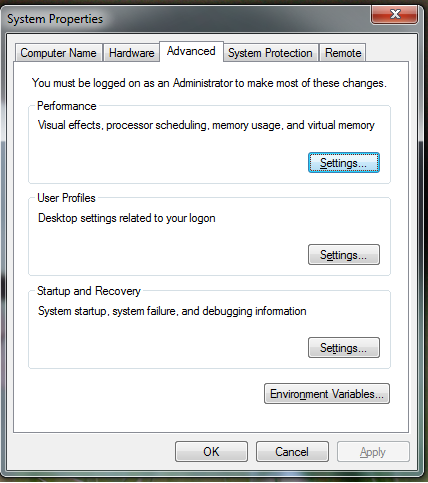Switch to the Computer Name tab
428x483 pixels.
pyautogui.click(x=58, y=53)
